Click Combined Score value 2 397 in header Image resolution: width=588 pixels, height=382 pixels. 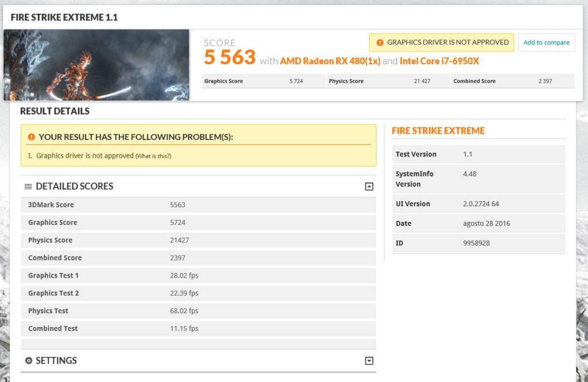click(545, 81)
